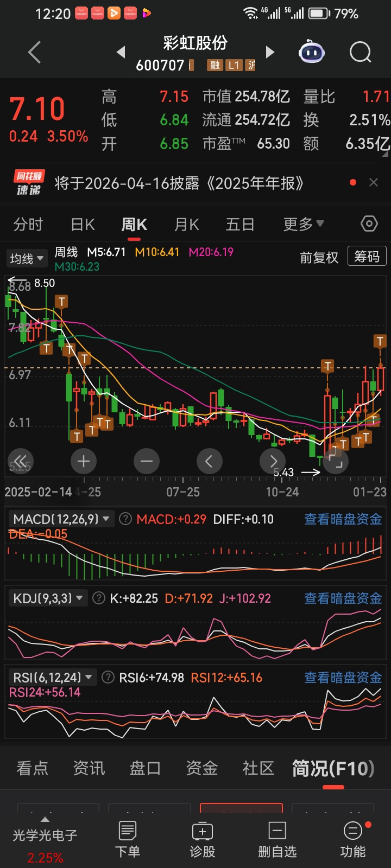Image resolution: width=391 pixels, height=868 pixels.
Task: Open MACD(12,26,9) indicator dropdown
Action: tap(61, 519)
